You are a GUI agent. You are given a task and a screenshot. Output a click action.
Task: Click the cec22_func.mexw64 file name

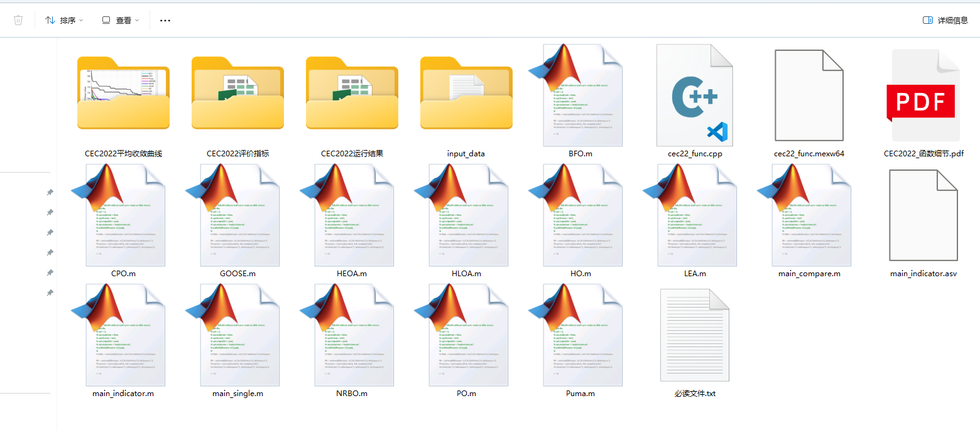click(809, 153)
